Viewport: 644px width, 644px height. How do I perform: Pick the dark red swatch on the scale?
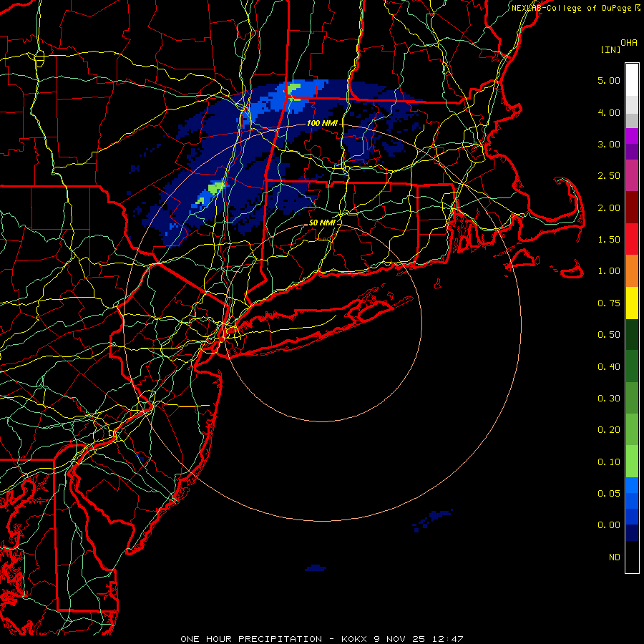632,208
